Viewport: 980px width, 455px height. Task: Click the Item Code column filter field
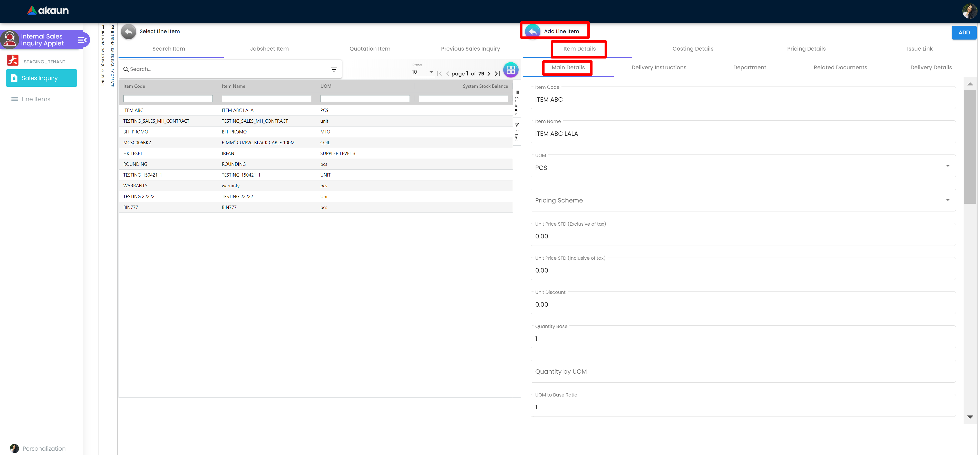click(x=168, y=99)
